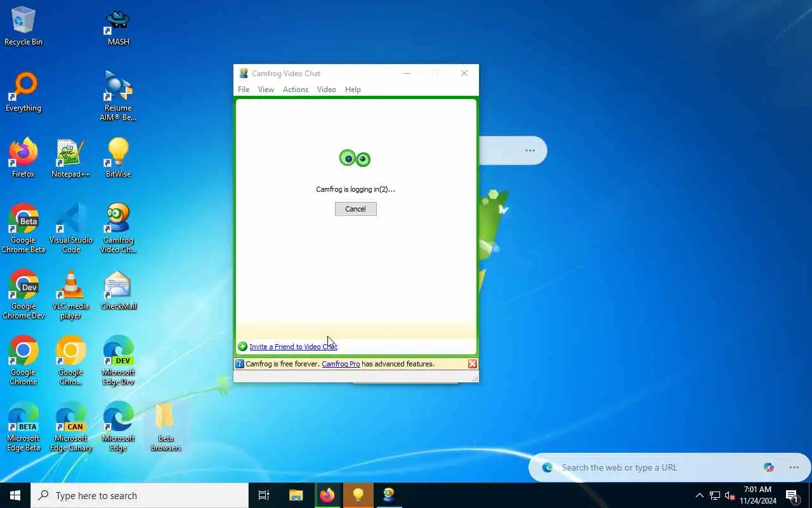Open the Recycle Bin desktop icon
Screen dimensions: 812x508
click(x=23, y=27)
